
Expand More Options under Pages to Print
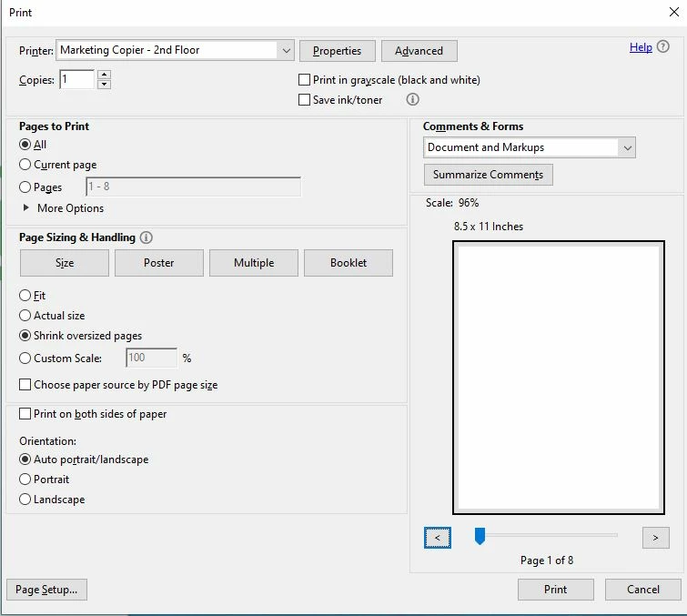(25, 207)
